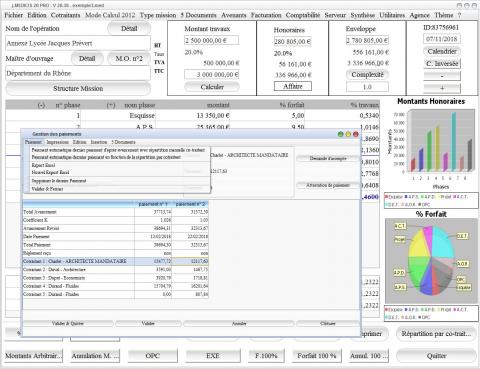The image size is (480, 369).
Task: Open the ? help menu
Action: coord(459,15)
